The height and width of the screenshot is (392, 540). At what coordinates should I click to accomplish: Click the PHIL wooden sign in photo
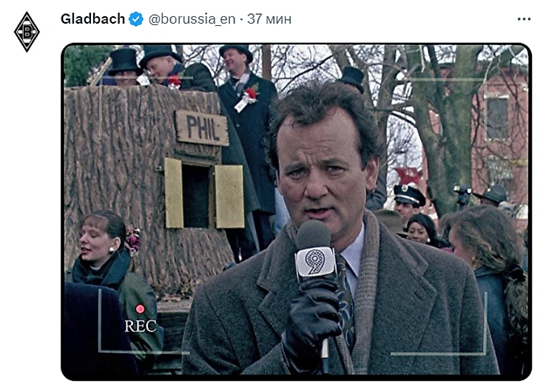[202, 128]
